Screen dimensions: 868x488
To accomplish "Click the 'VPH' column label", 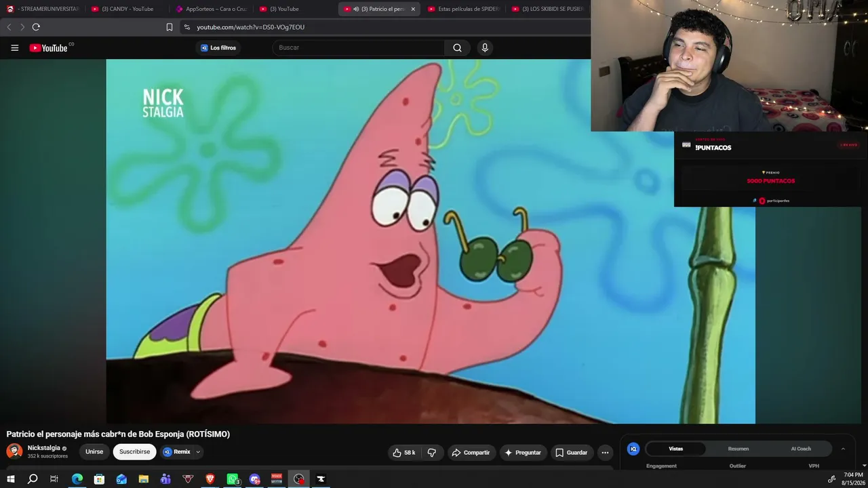I will (814, 466).
